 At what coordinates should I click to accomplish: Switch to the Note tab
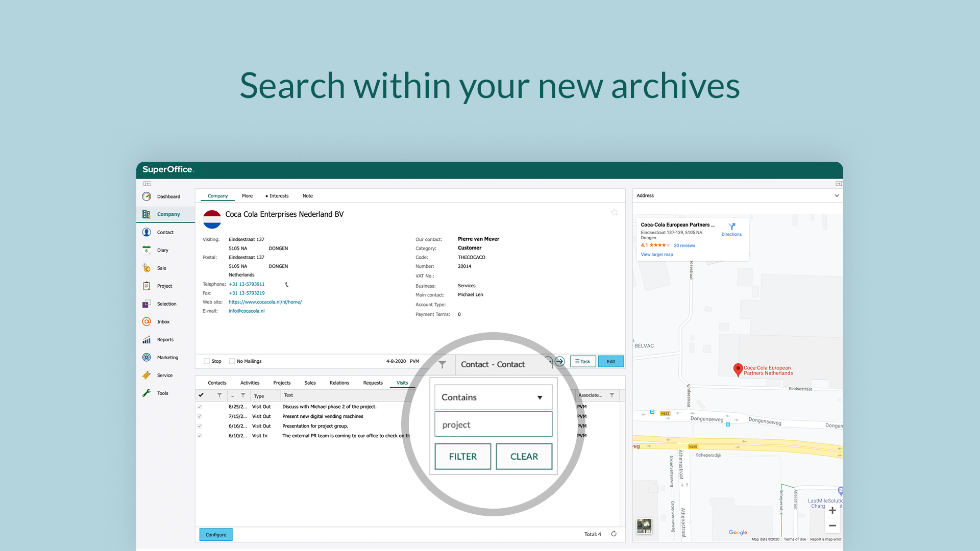tap(308, 196)
